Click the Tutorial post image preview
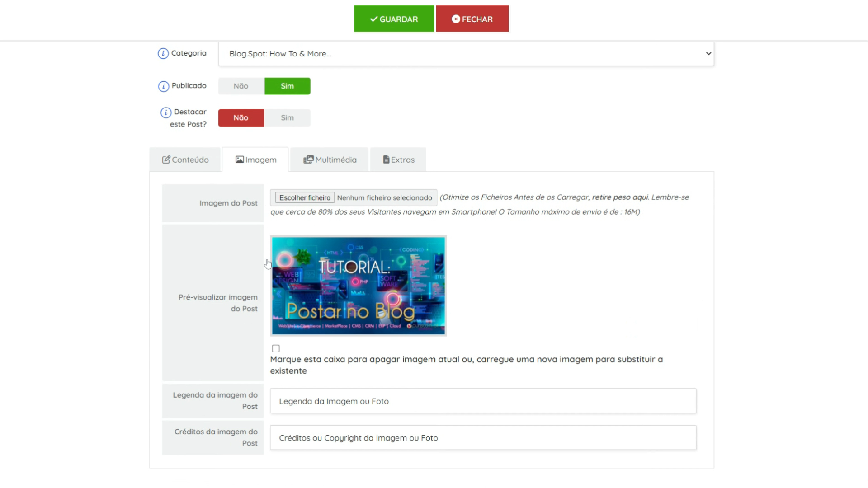Viewport: 868px width, 488px height. point(358,286)
